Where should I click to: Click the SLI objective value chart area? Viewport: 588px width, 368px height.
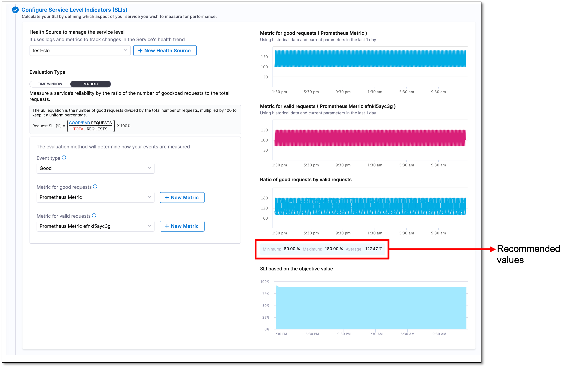[371, 308]
